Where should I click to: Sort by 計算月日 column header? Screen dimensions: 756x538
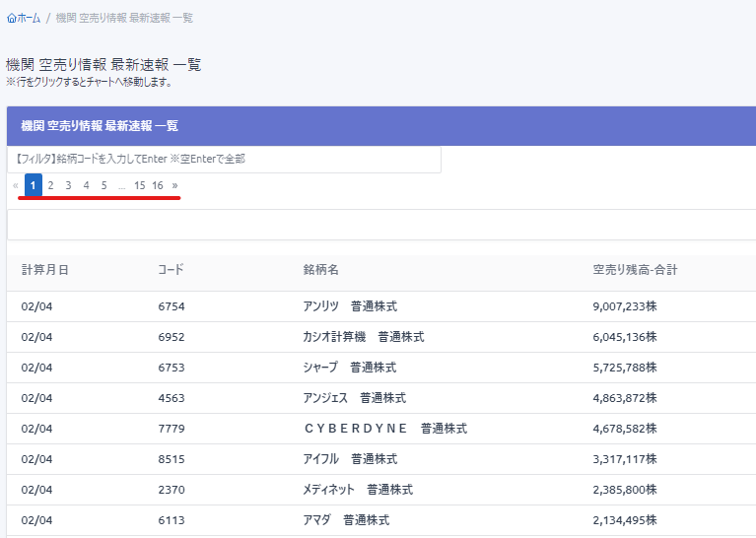(x=44, y=269)
